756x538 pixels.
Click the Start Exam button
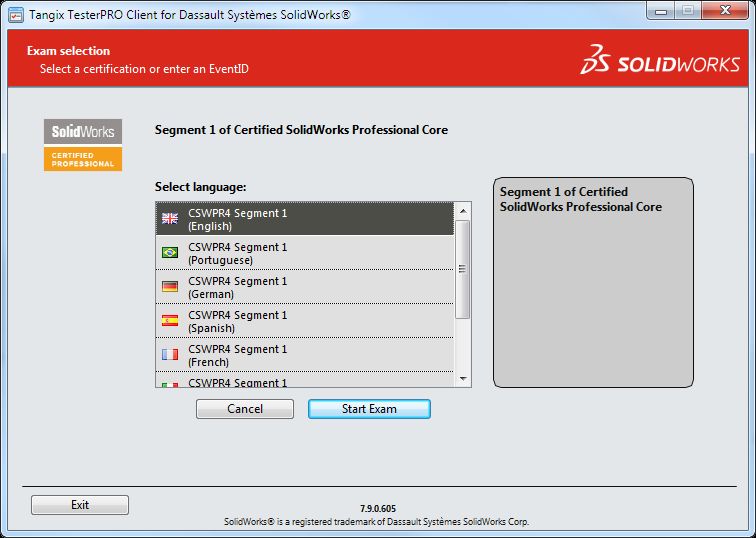click(369, 409)
